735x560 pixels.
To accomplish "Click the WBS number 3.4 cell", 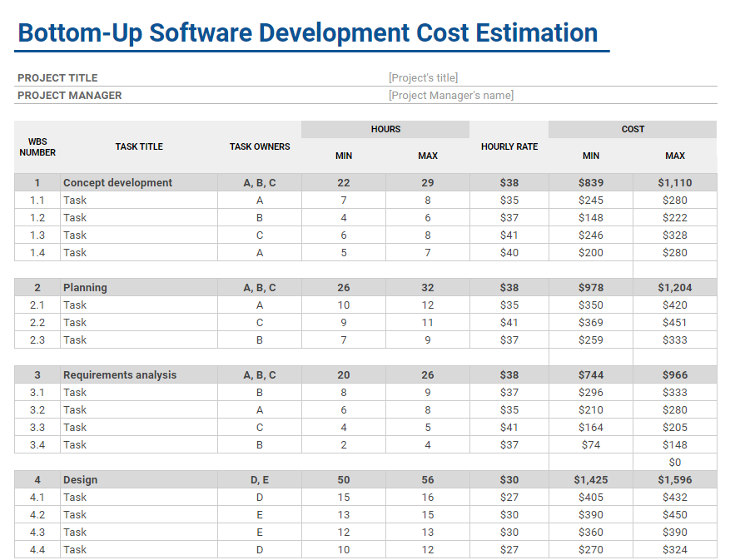I will [37, 444].
